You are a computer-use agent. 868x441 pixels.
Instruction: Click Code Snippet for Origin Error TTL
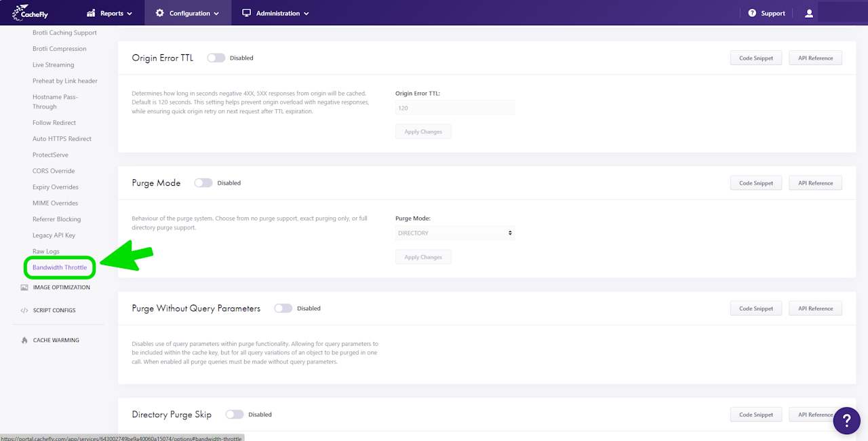pos(756,58)
